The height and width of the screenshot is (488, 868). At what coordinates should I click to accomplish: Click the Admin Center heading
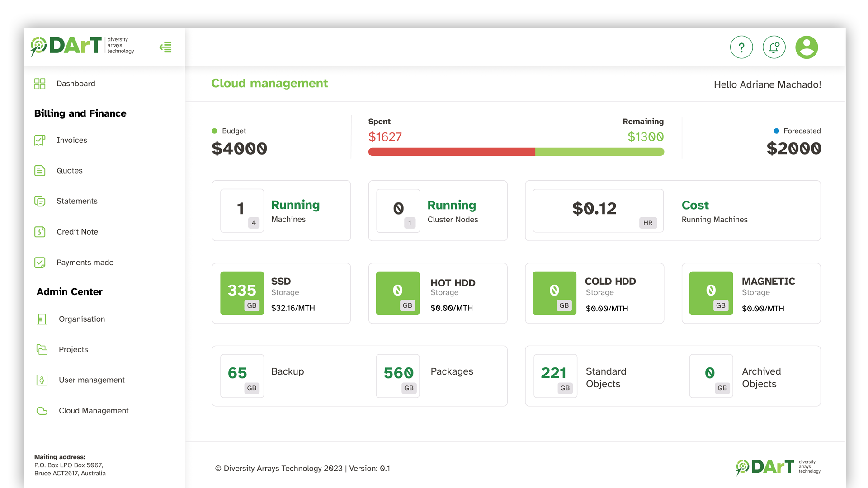(x=70, y=292)
